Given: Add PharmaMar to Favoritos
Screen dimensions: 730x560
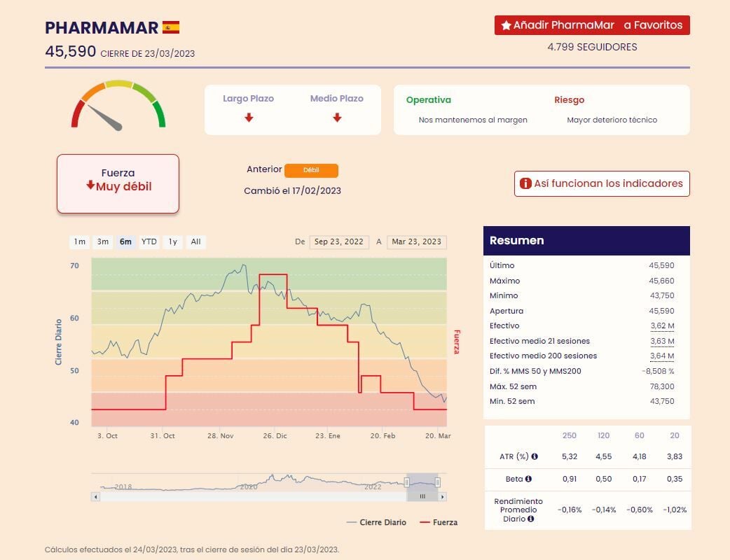Looking at the screenshot, I should pos(592,25).
